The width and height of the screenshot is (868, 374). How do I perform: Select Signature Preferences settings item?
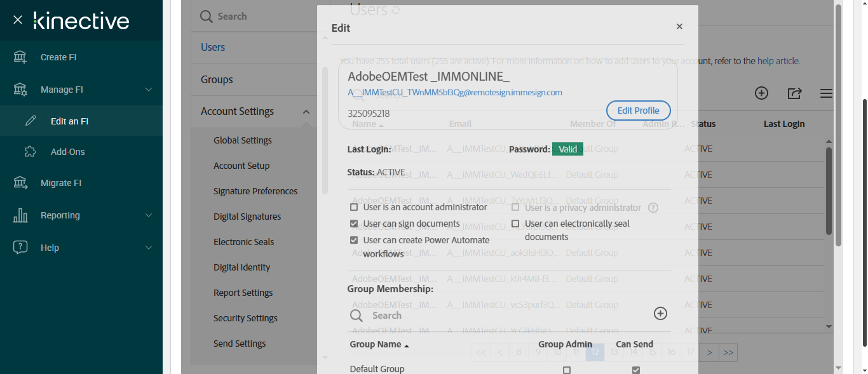(255, 191)
